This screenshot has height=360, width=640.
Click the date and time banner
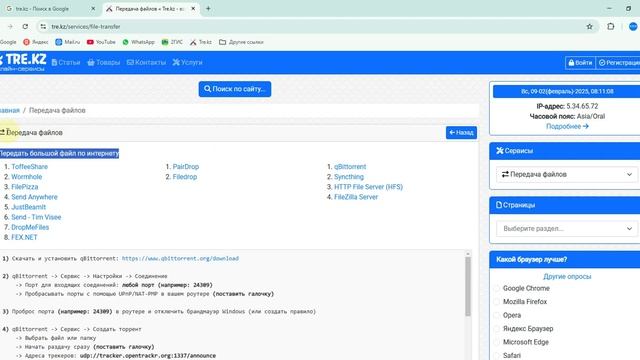pos(567,91)
